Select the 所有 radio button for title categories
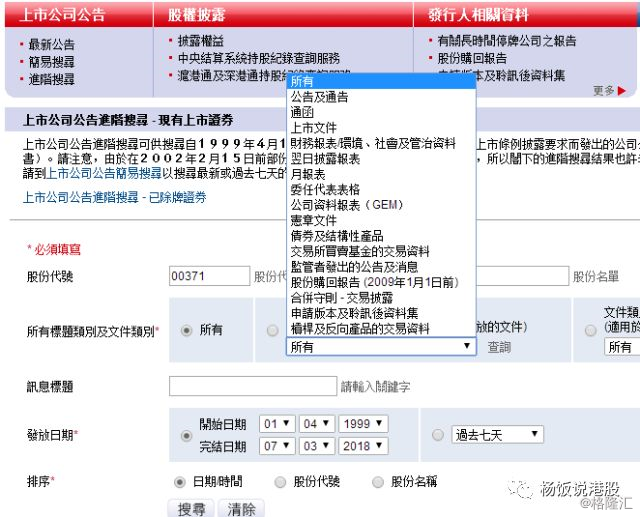The image size is (640, 517). 187,330
